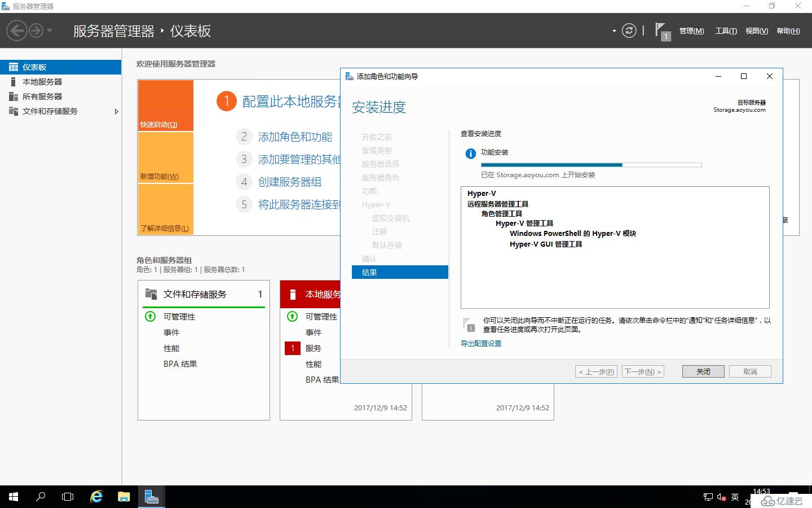Click 性能 in the 文件和存储服务 tile

click(171, 348)
